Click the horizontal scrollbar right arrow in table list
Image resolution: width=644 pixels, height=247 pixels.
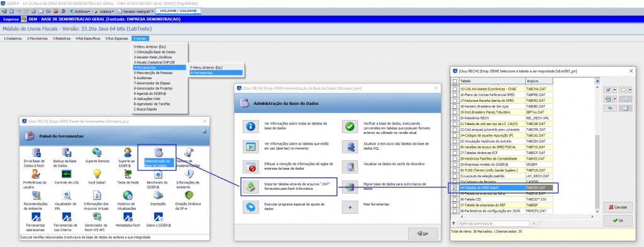point(592,217)
